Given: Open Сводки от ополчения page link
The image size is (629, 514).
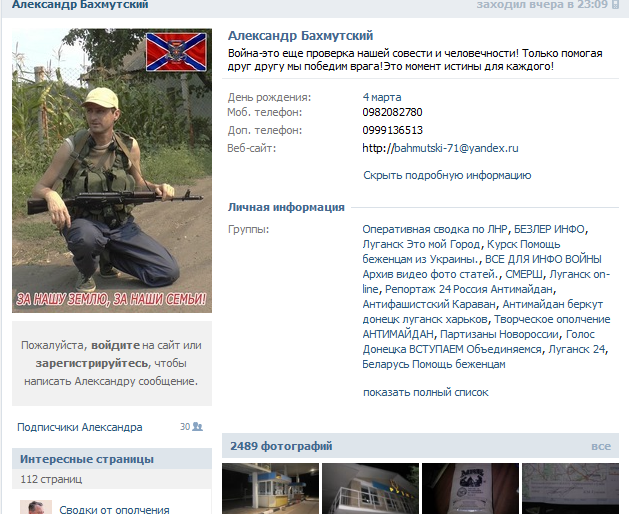Looking at the screenshot, I should coord(114,509).
